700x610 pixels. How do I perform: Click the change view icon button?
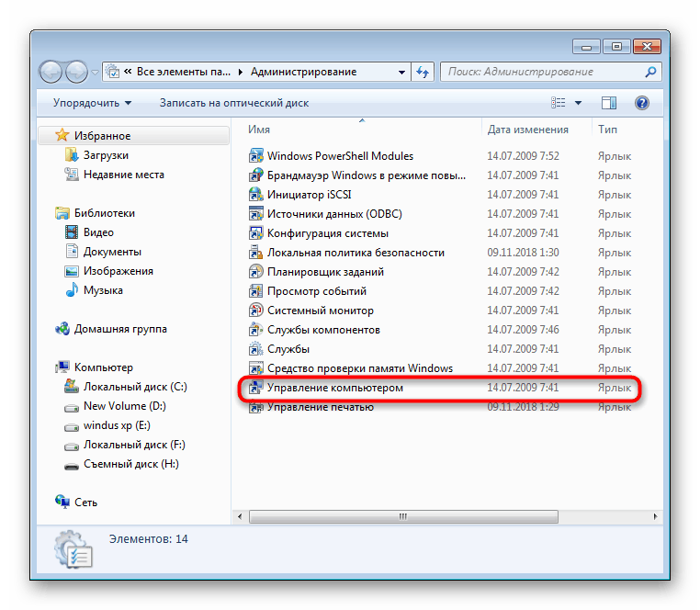pos(559,103)
